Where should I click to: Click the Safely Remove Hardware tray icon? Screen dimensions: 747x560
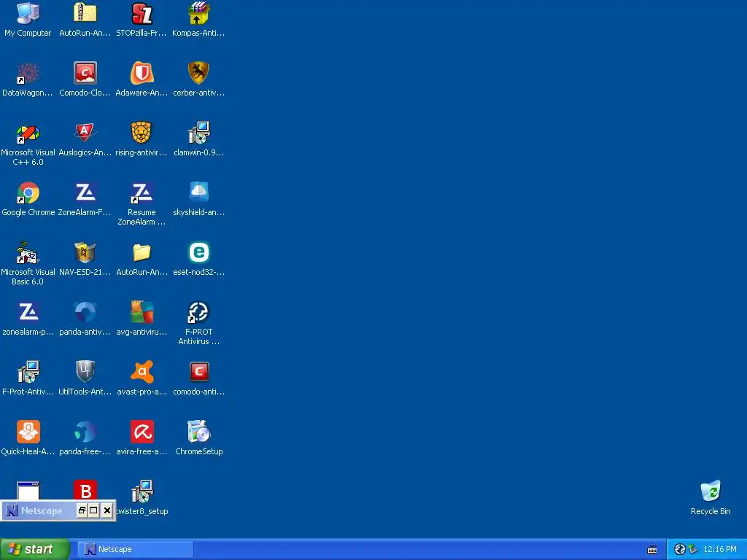(x=693, y=550)
